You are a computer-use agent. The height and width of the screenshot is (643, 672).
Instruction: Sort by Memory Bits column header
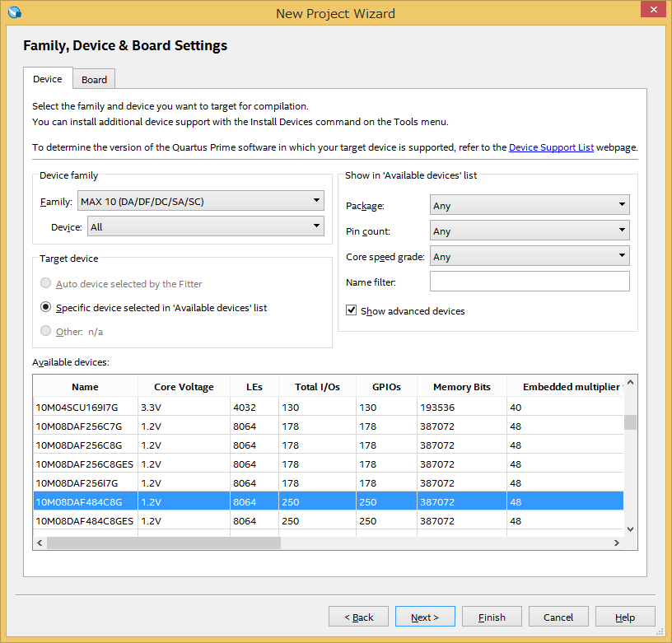[x=462, y=387]
